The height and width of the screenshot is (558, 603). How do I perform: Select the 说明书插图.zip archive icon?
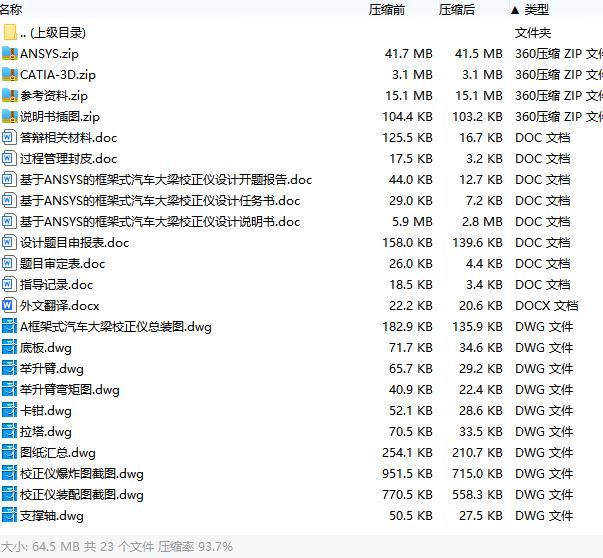(10, 117)
